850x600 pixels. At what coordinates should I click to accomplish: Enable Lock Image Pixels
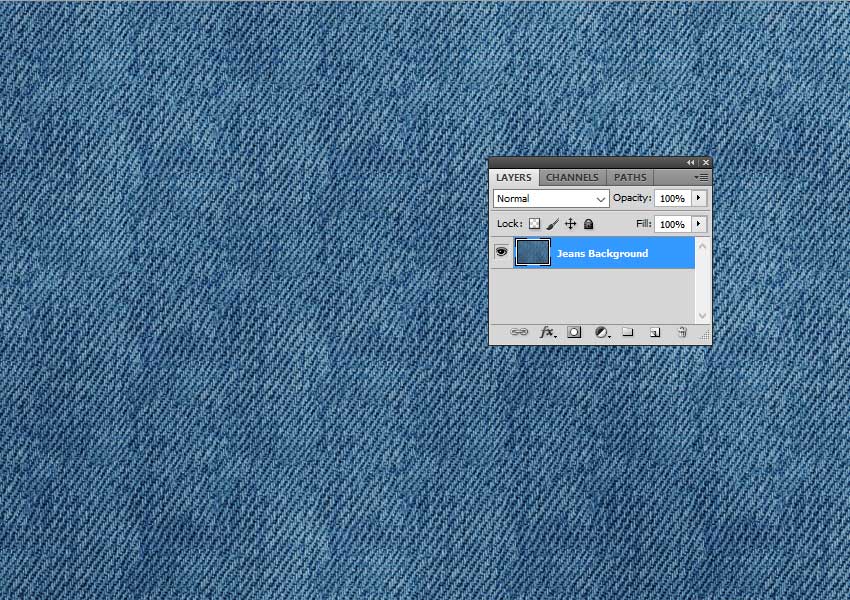[x=552, y=223]
